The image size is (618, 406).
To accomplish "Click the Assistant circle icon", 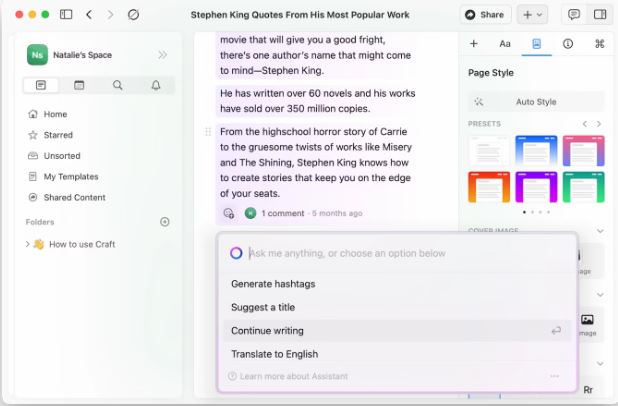I will tap(236, 253).
